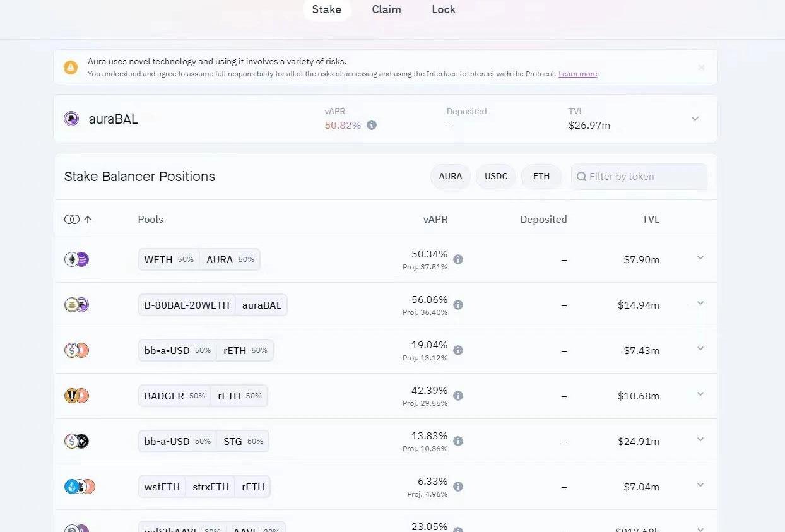Click the WETH/AURA pool token icons
This screenshot has height=532, width=785.
76,259
